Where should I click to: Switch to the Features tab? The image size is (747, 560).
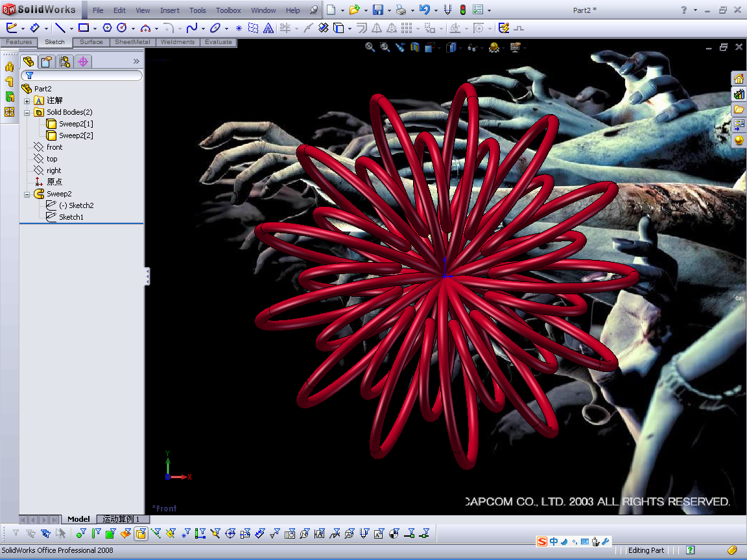18,41
